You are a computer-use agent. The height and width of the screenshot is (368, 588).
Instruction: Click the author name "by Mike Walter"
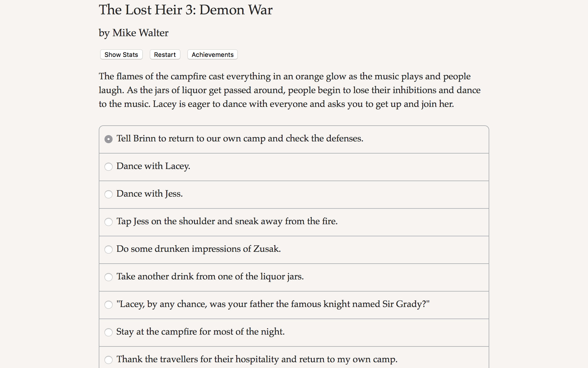tap(133, 33)
